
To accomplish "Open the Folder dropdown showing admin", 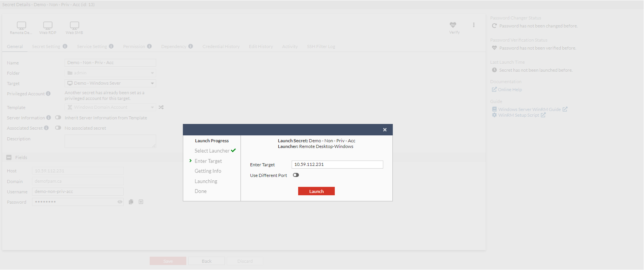I will tap(110, 73).
